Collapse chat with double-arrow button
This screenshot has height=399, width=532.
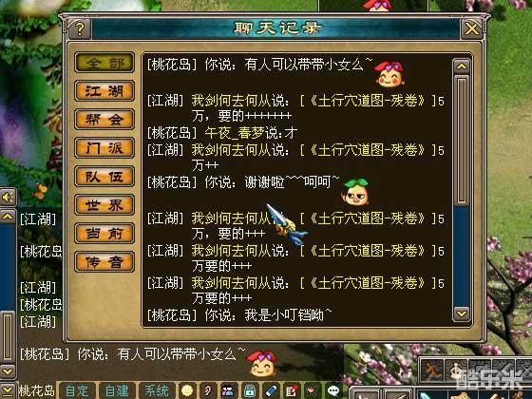click(8, 389)
